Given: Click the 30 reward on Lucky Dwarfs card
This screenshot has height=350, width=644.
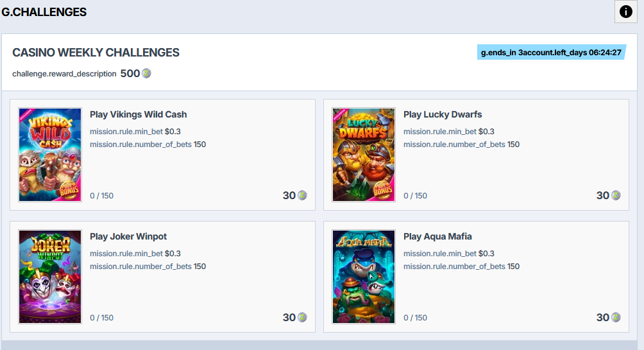Looking at the screenshot, I should [x=602, y=195].
